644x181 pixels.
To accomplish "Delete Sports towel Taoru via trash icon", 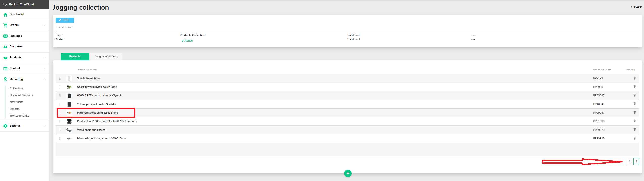I will point(634,78).
